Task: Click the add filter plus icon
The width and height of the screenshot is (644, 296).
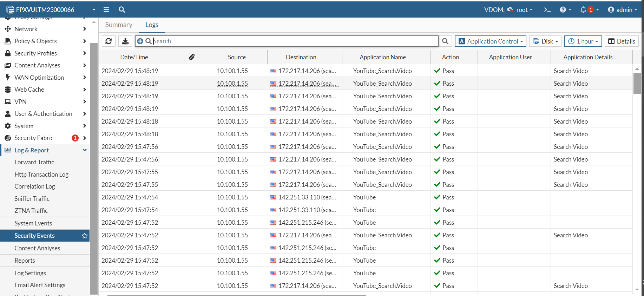Action: pyautogui.click(x=140, y=41)
